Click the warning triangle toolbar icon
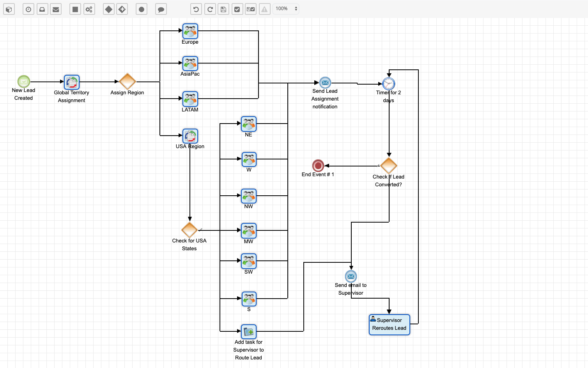Image resolution: width=588 pixels, height=368 pixels. point(264,9)
